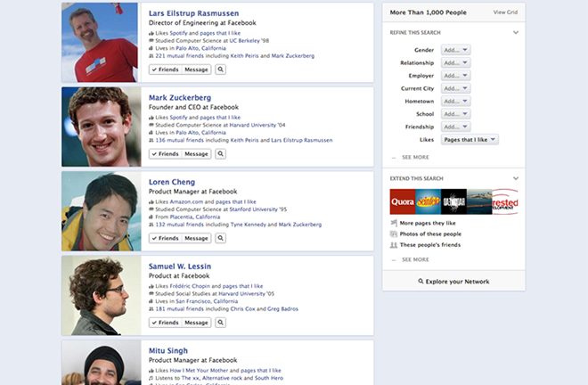Screen dimensions: 588x385
Task: Click See More under Refine This Search
Action: click(x=415, y=157)
